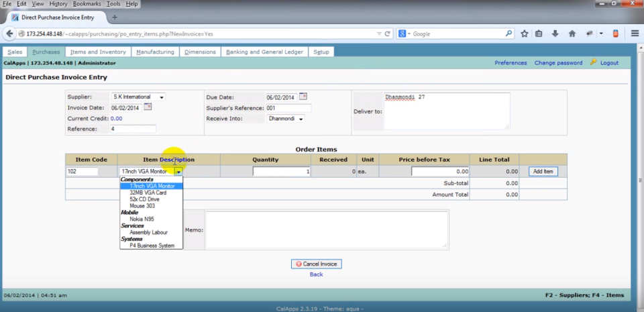
Task: Click the Cancel Invoice button
Action: (x=316, y=264)
